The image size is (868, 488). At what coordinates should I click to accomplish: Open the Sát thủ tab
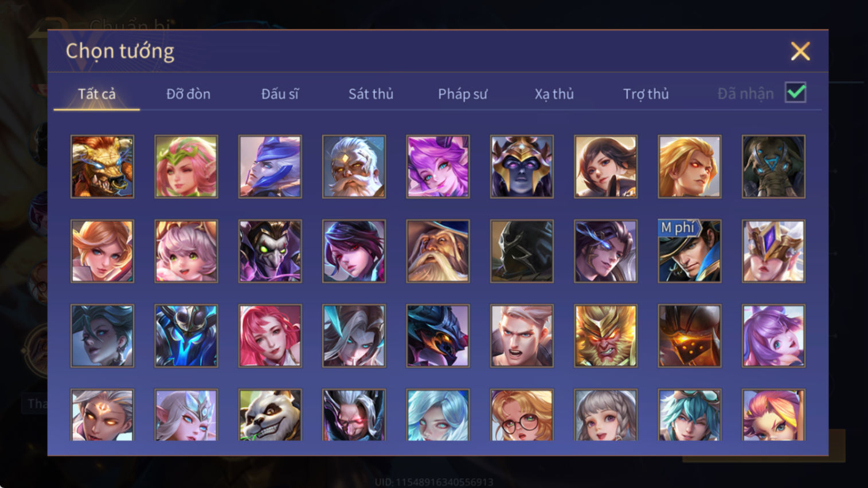coord(371,94)
